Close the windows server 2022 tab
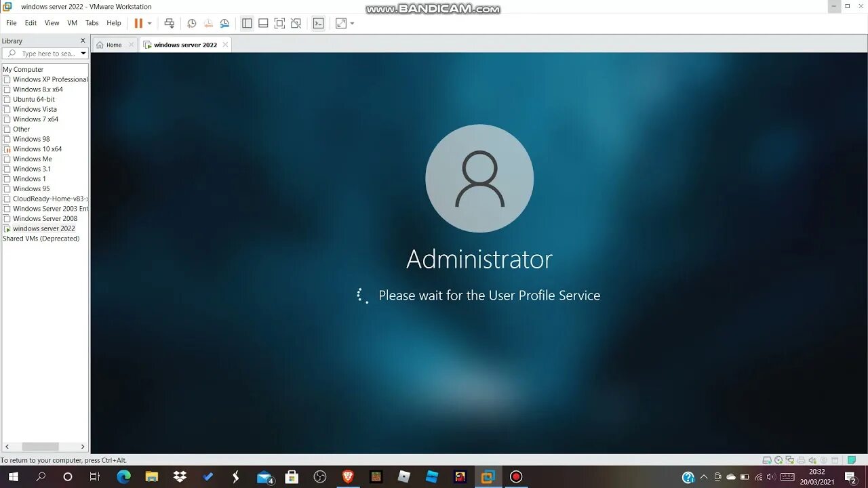Viewport: 868px width, 488px height. pos(225,45)
